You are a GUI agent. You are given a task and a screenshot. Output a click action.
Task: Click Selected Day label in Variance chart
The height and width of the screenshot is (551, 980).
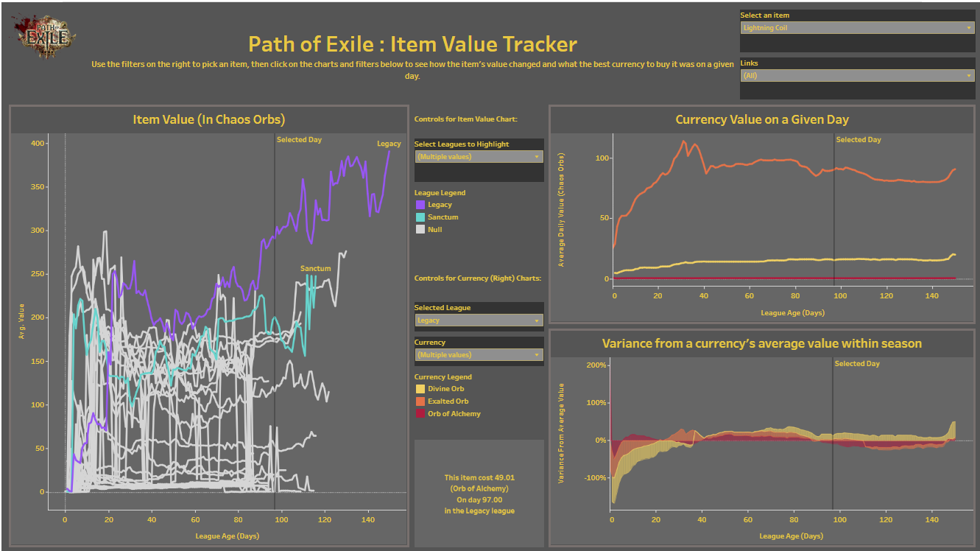[x=857, y=364]
